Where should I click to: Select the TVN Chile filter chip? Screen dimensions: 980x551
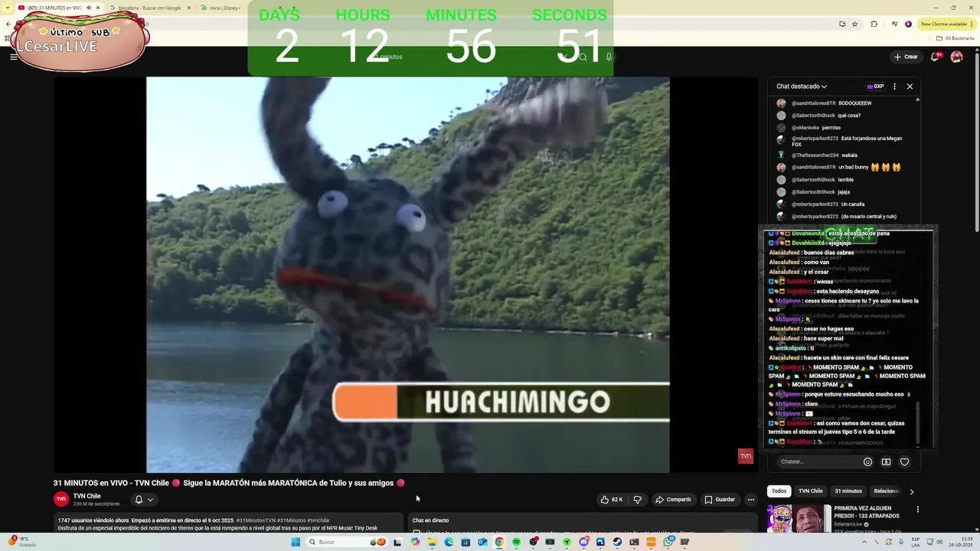810,491
